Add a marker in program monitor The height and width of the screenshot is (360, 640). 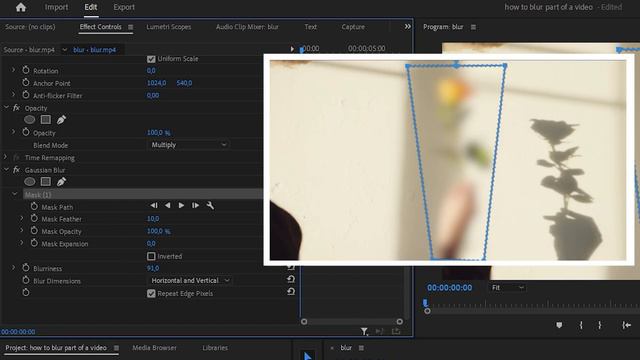click(x=559, y=325)
